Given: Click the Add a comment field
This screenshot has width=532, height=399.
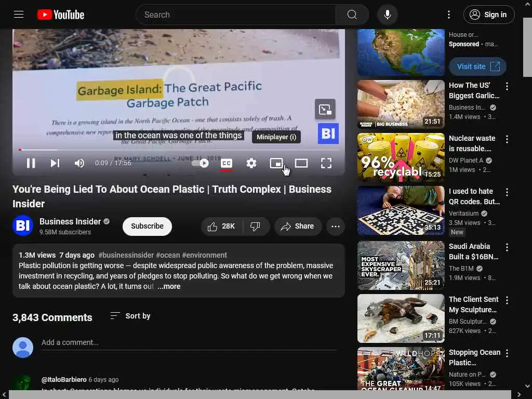Looking at the screenshot, I should [189, 343].
